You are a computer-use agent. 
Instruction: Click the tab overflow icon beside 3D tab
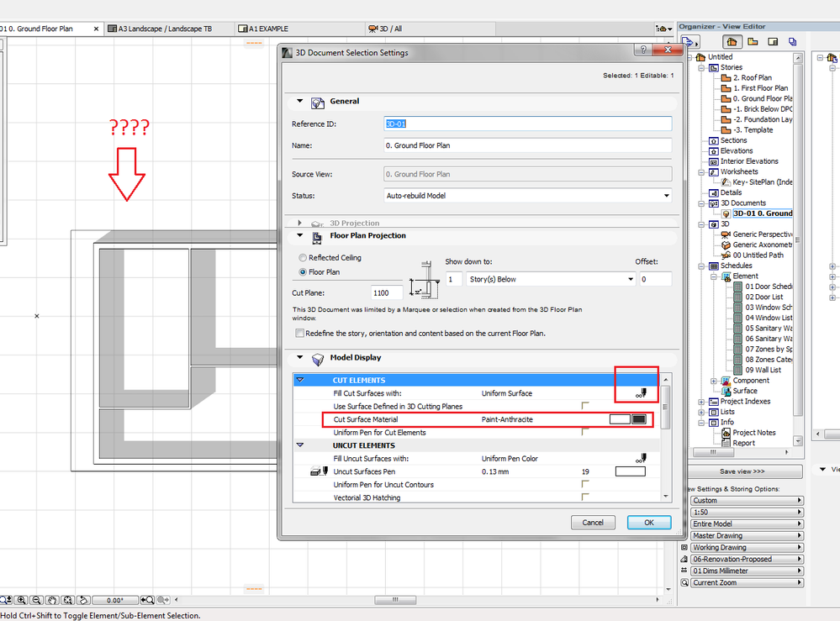click(x=663, y=29)
